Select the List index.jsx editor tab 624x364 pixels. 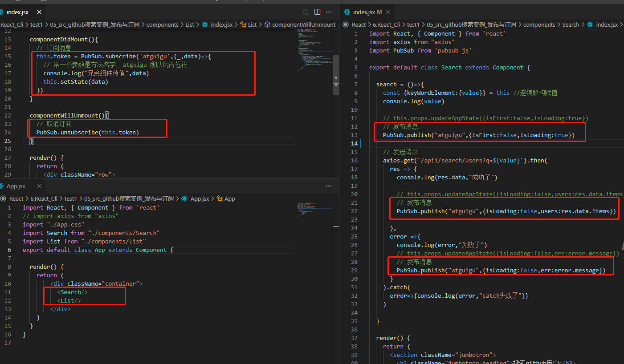point(21,12)
